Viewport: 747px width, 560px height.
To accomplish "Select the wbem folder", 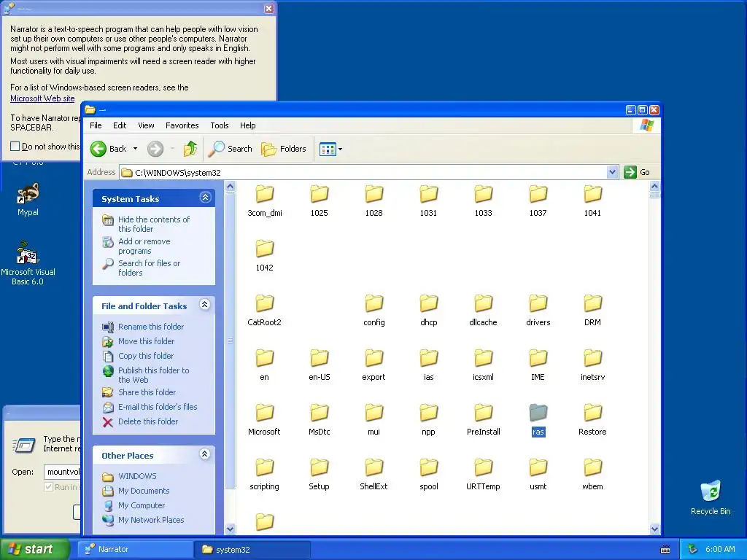I will [x=592, y=474].
